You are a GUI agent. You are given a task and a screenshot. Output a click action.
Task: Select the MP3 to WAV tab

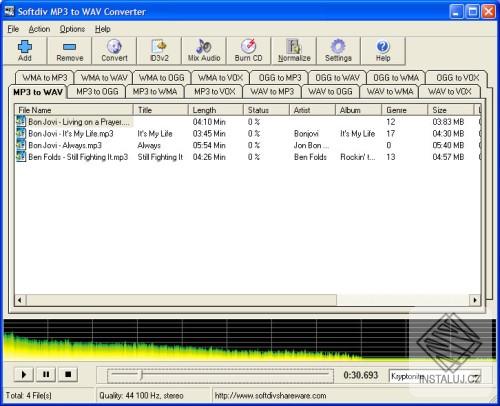click(38, 92)
